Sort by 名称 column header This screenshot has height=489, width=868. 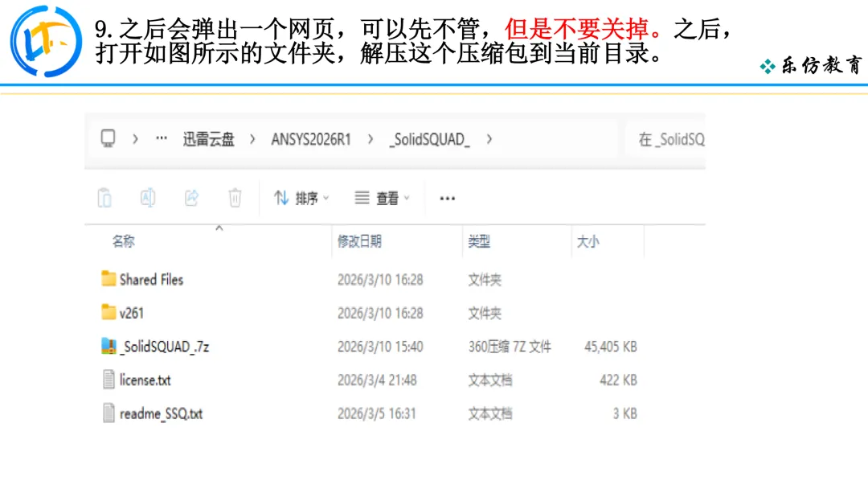124,241
